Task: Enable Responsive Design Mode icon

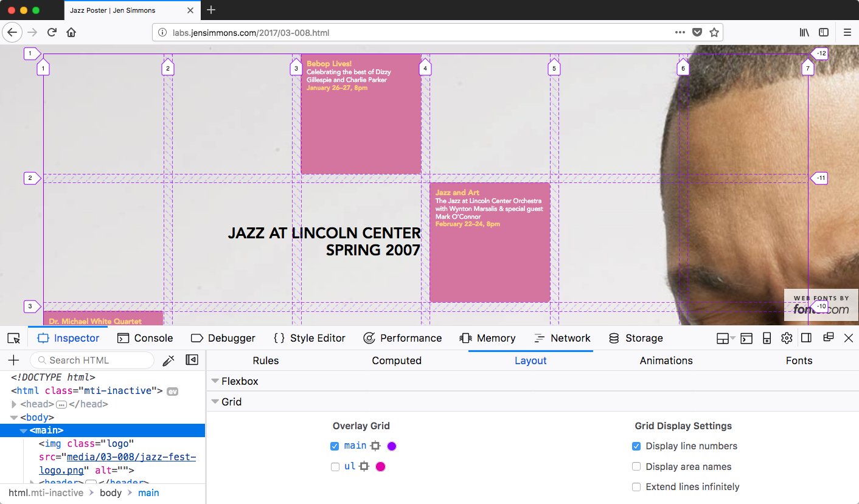Action: [x=767, y=338]
